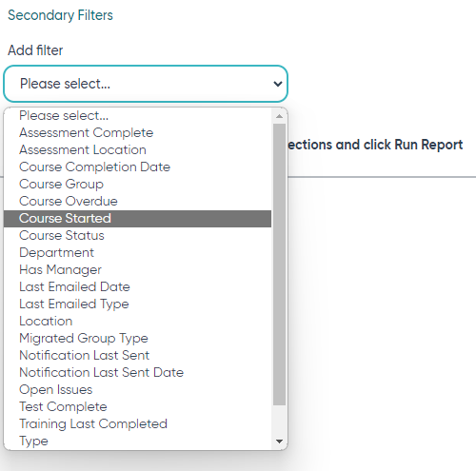The width and height of the screenshot is (476, 471).
Task: Choose the highlighted Course Started option
Action: (137, 218)
